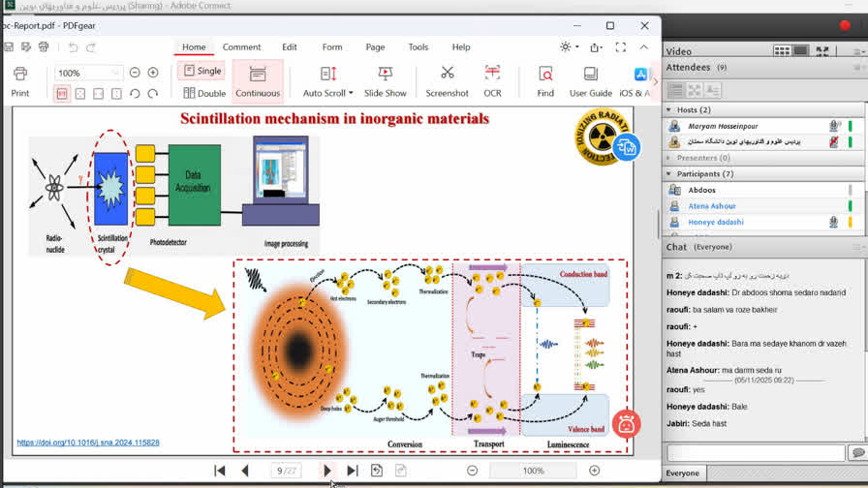
Task: Open the Comment tab
Action: point(241,46)
